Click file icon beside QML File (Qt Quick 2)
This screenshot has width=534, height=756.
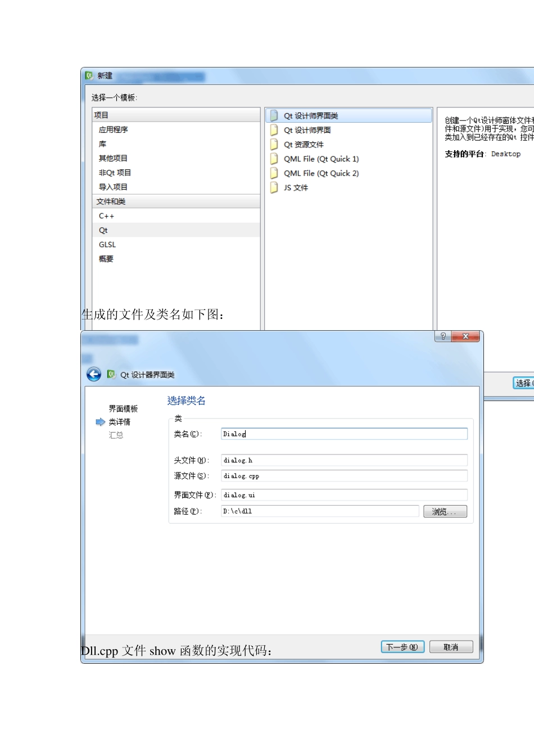tap(274, 173)
